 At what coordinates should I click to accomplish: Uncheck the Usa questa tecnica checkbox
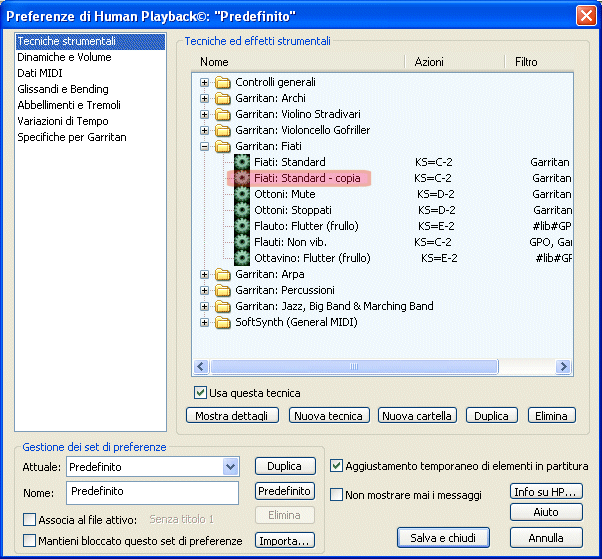[x=201, y=393]
